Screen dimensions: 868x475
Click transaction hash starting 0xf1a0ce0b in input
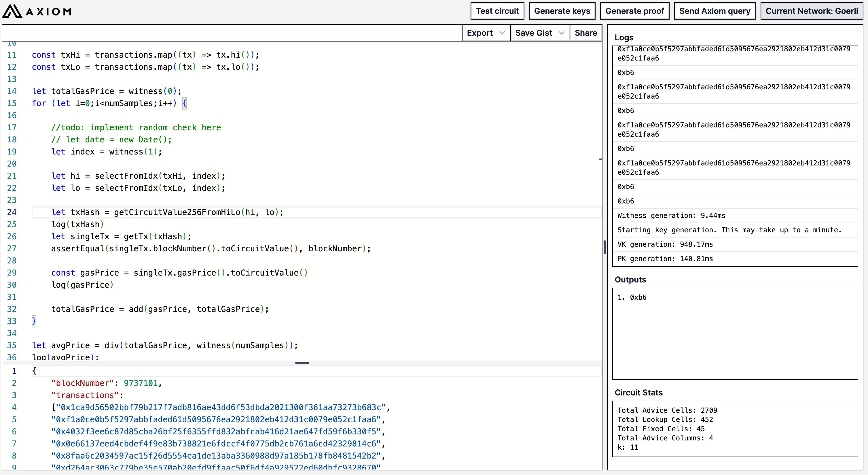click(216, 419)
